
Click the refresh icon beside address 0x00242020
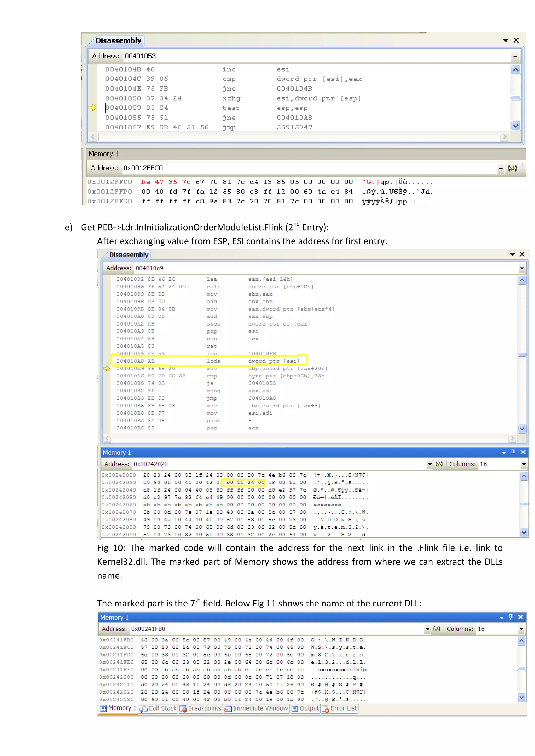[x=439, y=464]
